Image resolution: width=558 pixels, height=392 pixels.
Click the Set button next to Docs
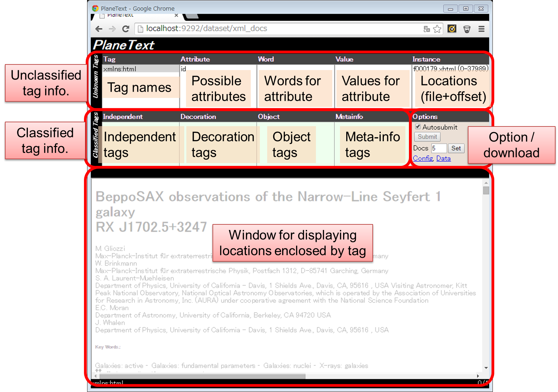456,148
